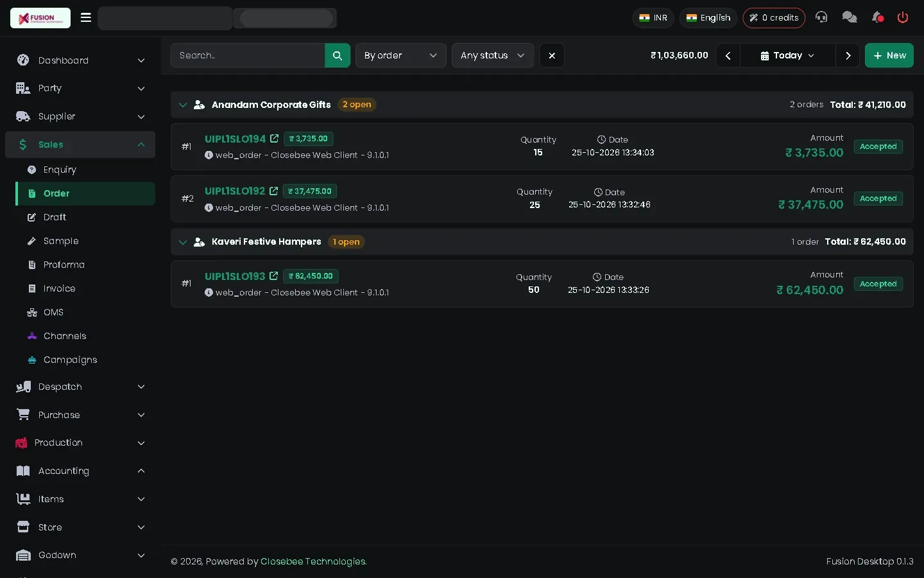Open support headset icon
This screenshot has height=578, width=924.
[x=821, y=17]
